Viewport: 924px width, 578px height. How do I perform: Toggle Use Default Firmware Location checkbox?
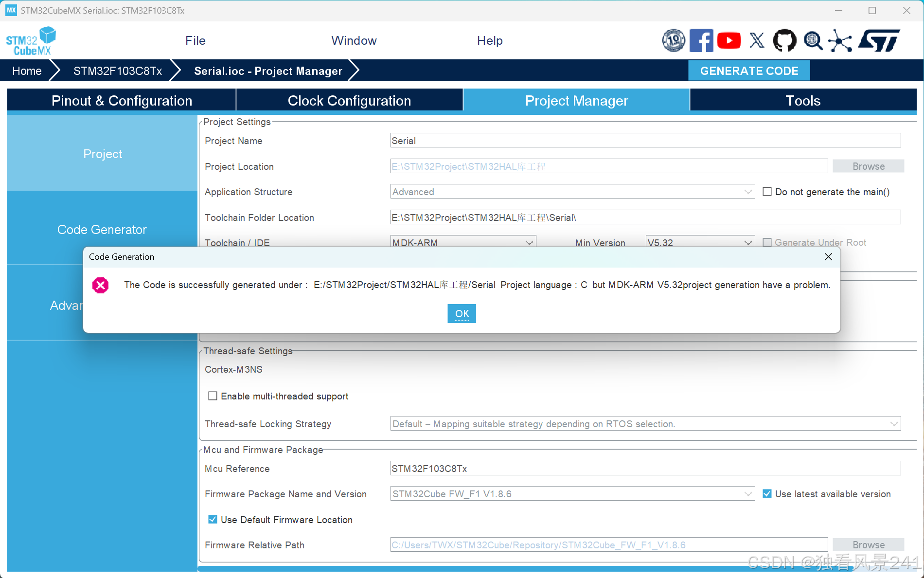[x=213, y=520]
